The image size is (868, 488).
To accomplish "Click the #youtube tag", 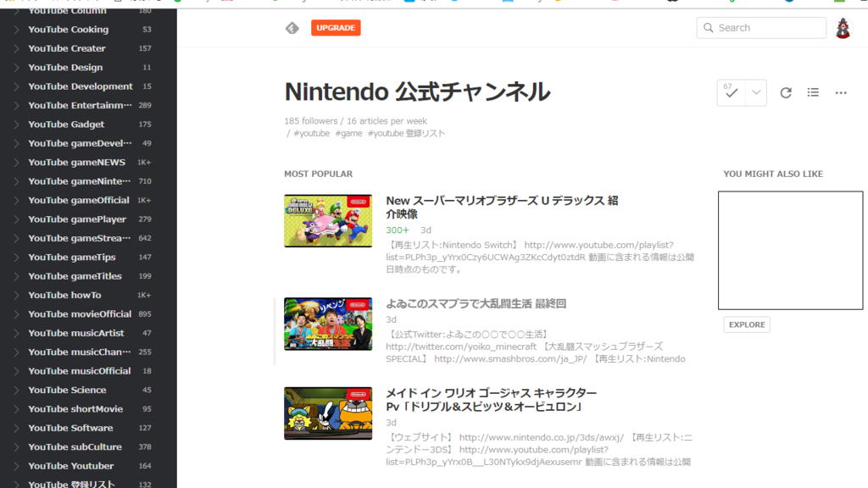I will pyautogui.click(x=311, y=133).
